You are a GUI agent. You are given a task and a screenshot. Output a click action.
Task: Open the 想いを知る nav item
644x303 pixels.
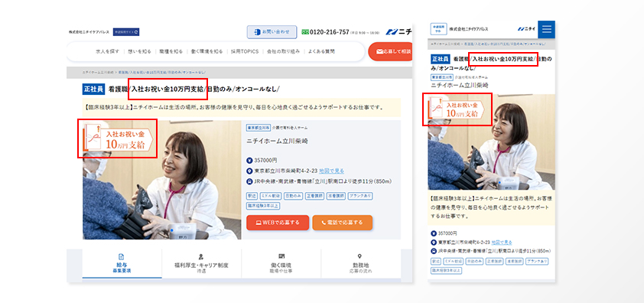(x=140, y=52)
